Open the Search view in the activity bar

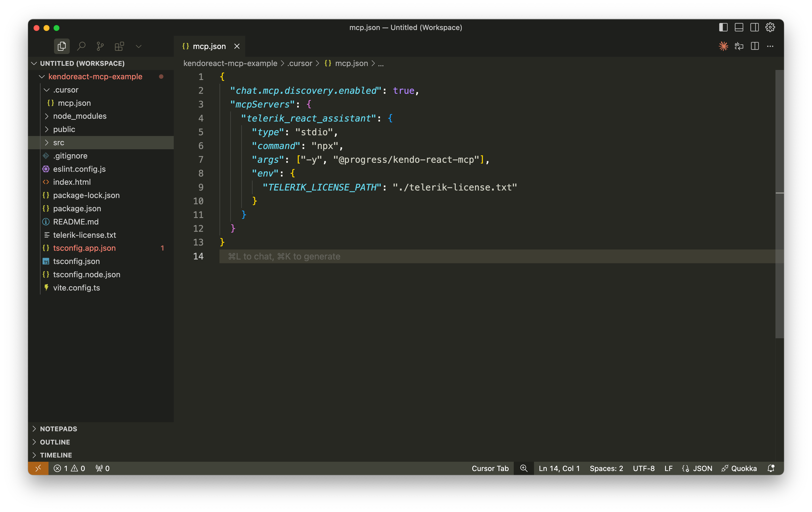click(81, 46)
